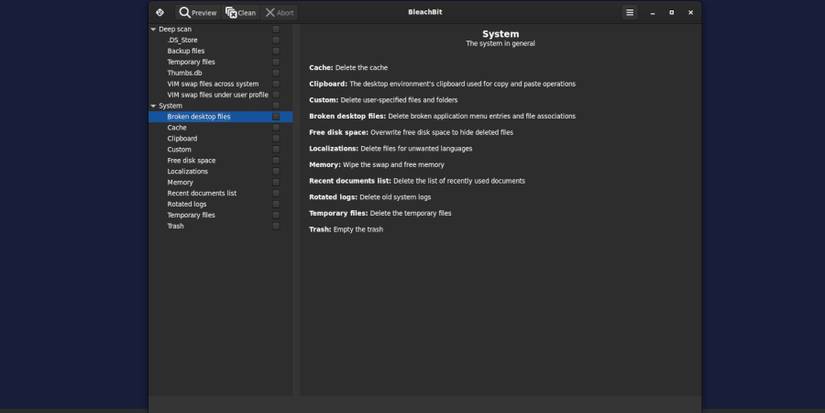Enable Deep scan Temporary files checkbox
The height and width of the screenshot is (413, 825).
276,62
